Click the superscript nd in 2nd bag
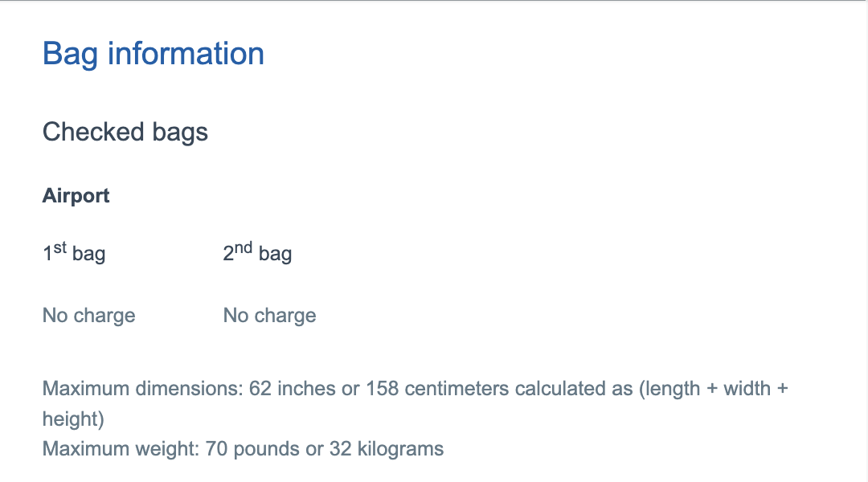 pyautogui.click(x=244, y=247)
